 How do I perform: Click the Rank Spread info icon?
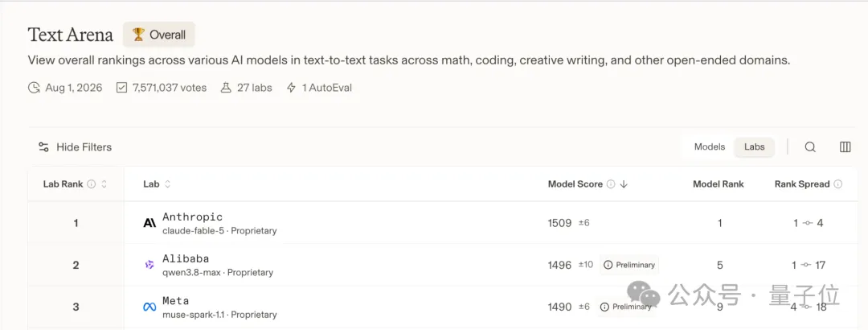838,184
